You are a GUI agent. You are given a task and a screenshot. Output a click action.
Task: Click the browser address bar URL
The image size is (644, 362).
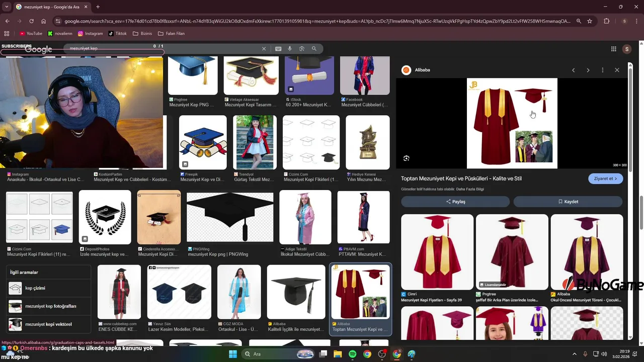pyautogui.click(x=317, y=21)
